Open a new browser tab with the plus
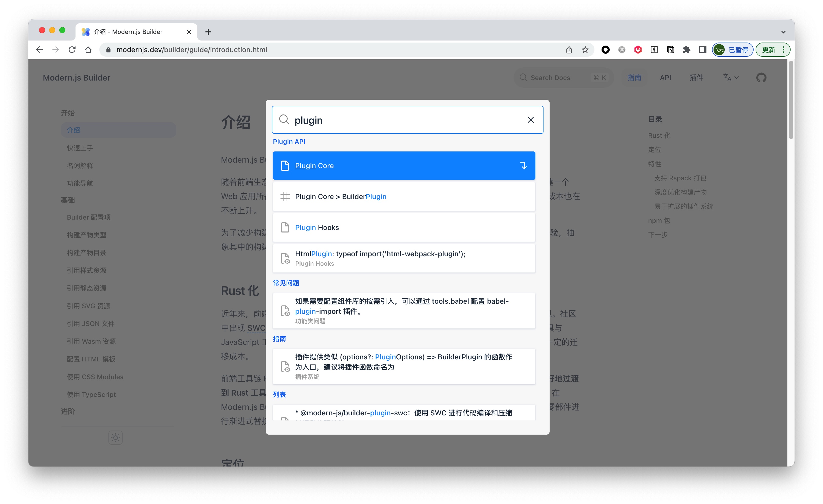The image size is (823, 504). click(x=209, y=32)
